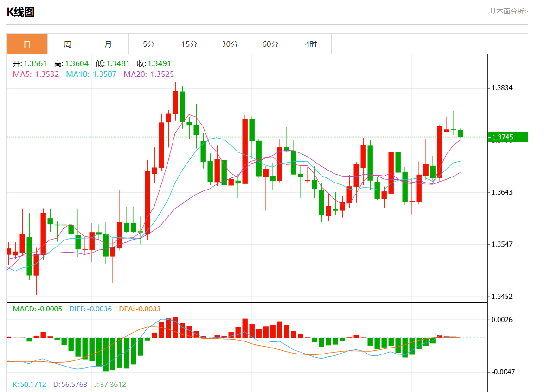
Task: Click the low value 1.3481
Action: 118,63
